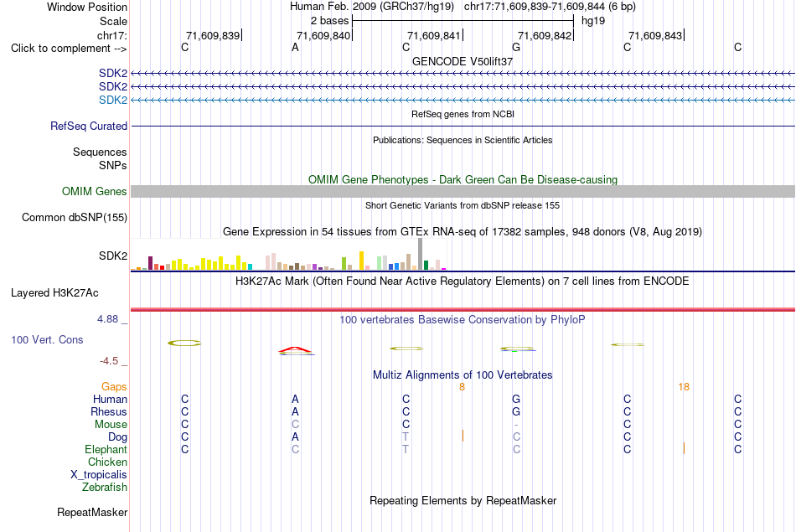Click base A in the complement row

click(295, 48)
